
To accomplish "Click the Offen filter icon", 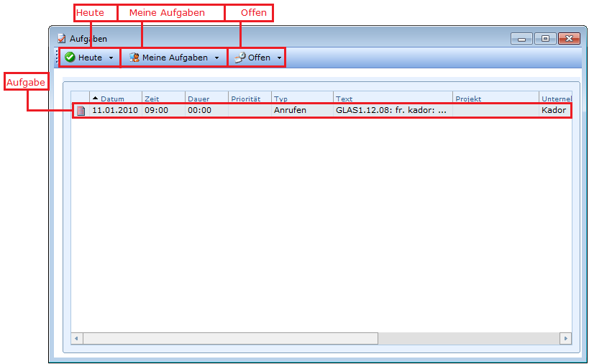I will click(239, 58).
